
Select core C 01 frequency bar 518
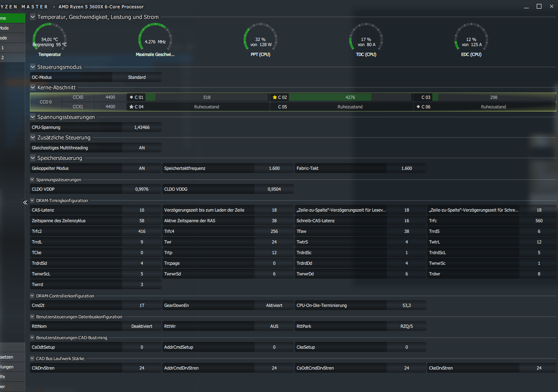(207, 97)
